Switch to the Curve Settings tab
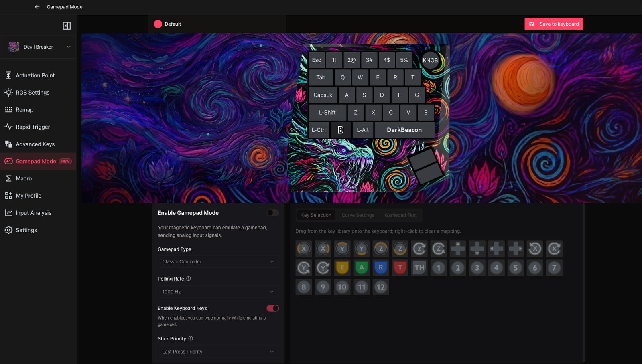 click(x=358, y=215)
